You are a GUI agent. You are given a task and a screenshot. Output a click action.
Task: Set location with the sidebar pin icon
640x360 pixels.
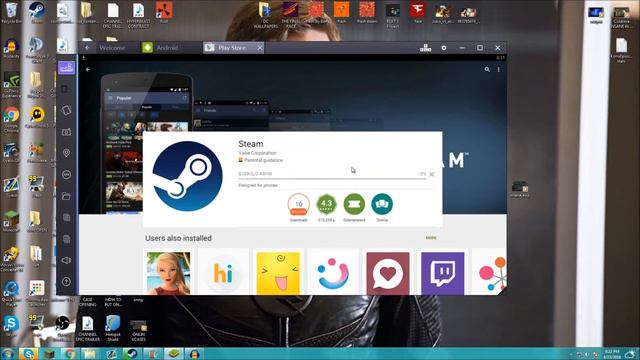[66, 153]
